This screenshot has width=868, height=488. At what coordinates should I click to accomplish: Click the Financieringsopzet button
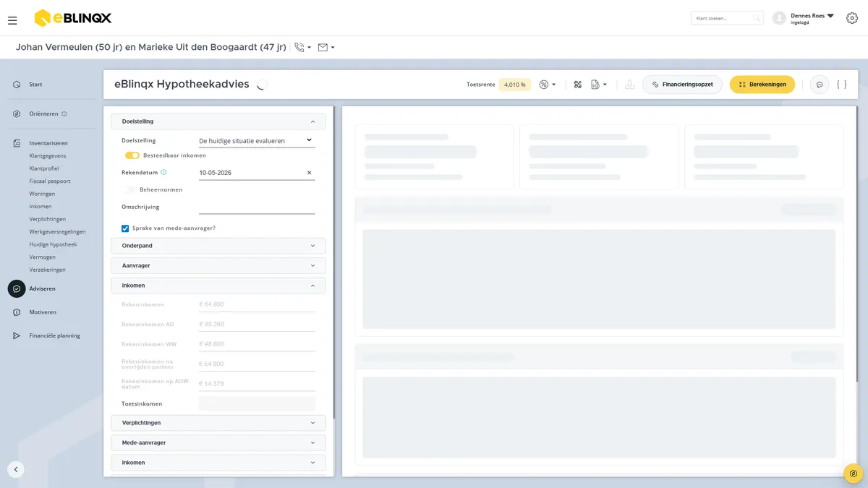(x=682, y=85)
